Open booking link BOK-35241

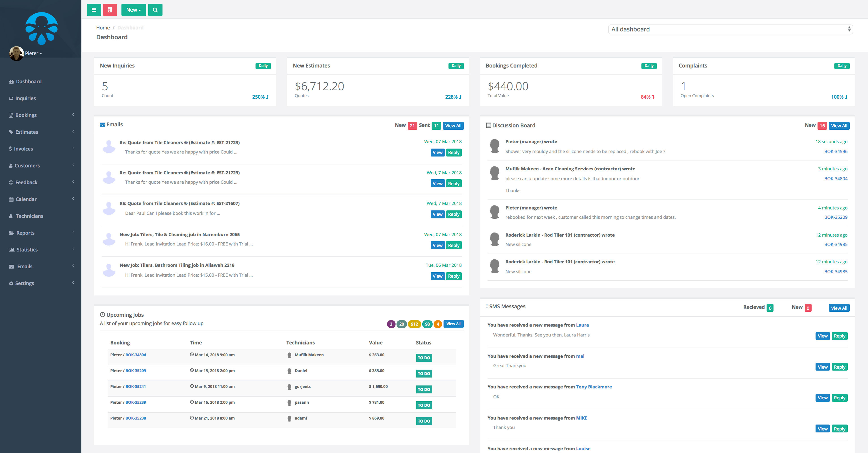(135, 387)
